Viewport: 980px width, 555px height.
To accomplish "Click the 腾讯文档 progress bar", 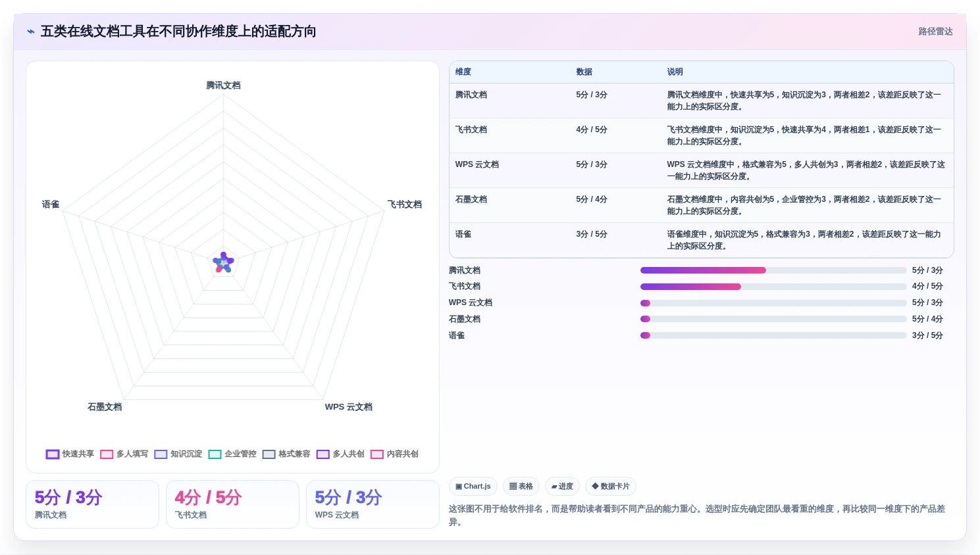I will [x=773, y=270].
